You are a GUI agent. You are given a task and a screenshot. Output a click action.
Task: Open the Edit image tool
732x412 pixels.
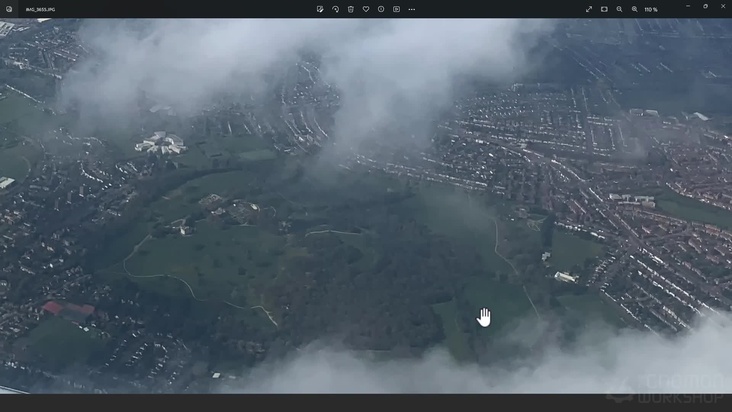click(320, 9)
